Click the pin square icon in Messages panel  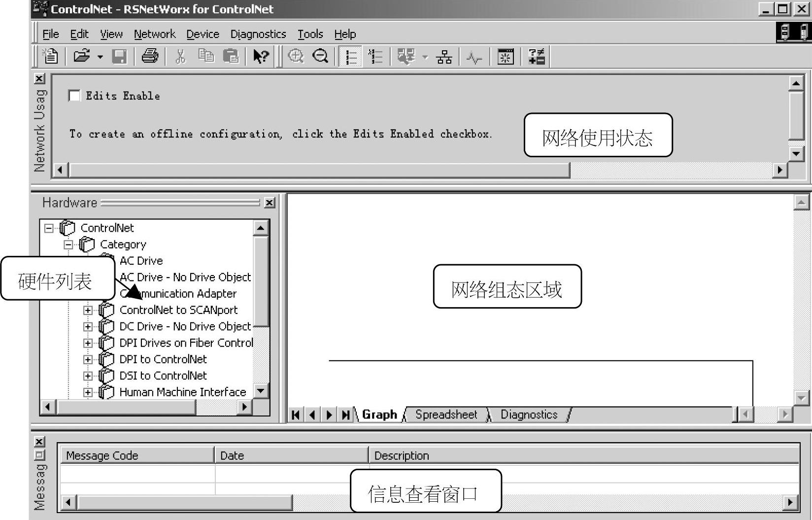point(39,455)
